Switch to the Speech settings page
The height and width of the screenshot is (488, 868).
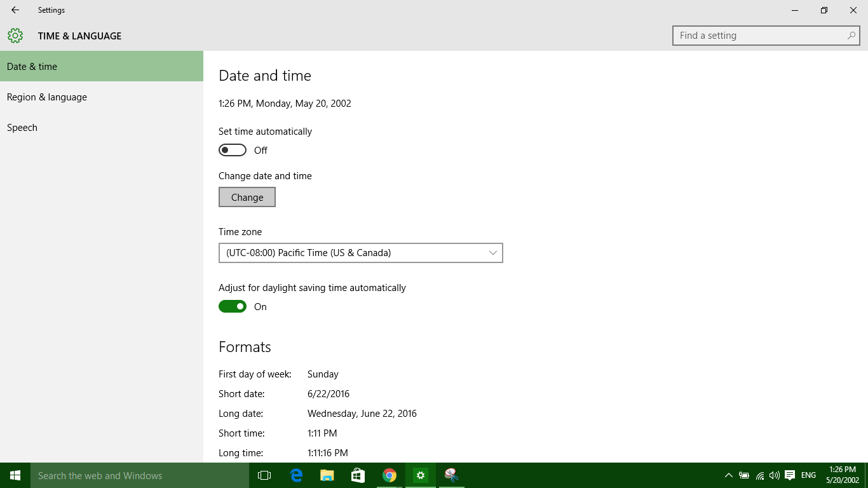(22, 127)
